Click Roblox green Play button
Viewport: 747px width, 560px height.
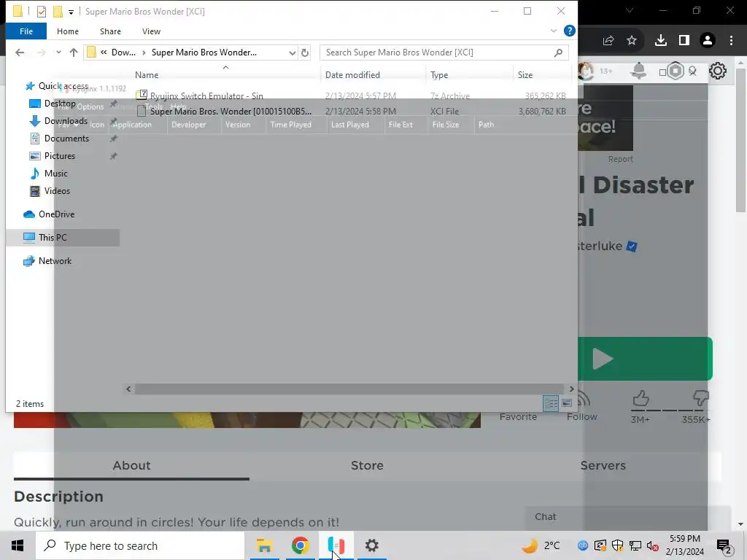point(645,359)
